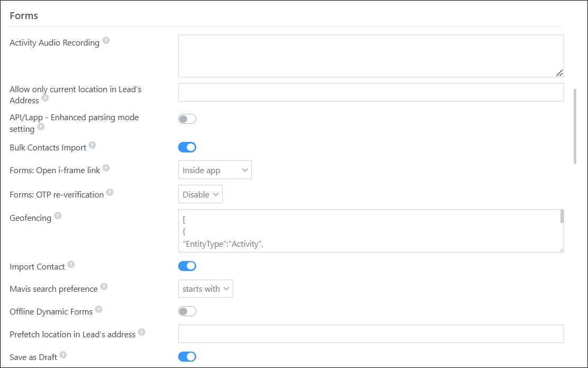The image size is (588, 368).
Task: Show help for Allow only current location
Action: click(45, 98)
